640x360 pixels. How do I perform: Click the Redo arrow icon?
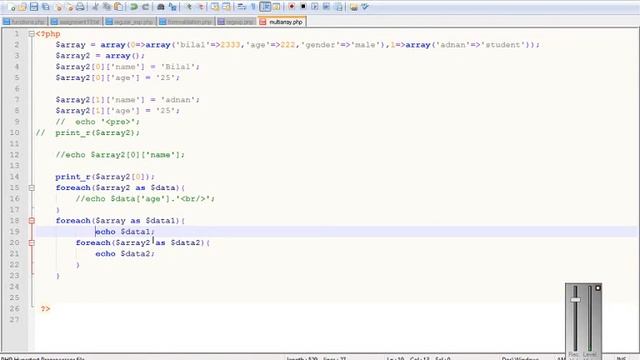click(145, 7)
